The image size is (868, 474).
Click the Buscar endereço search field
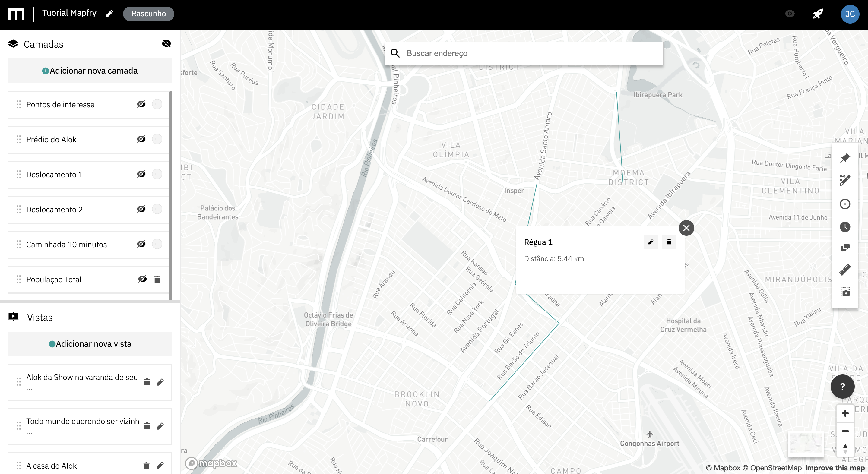coord(524,53)
